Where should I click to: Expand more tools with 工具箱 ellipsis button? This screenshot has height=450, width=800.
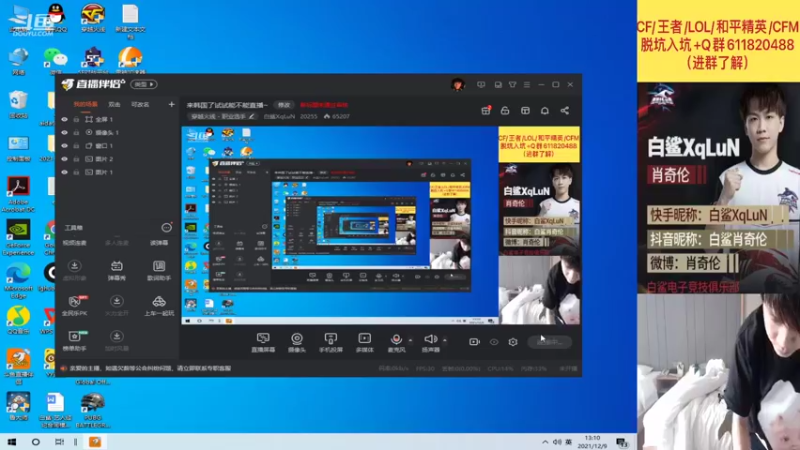(166, 228)
